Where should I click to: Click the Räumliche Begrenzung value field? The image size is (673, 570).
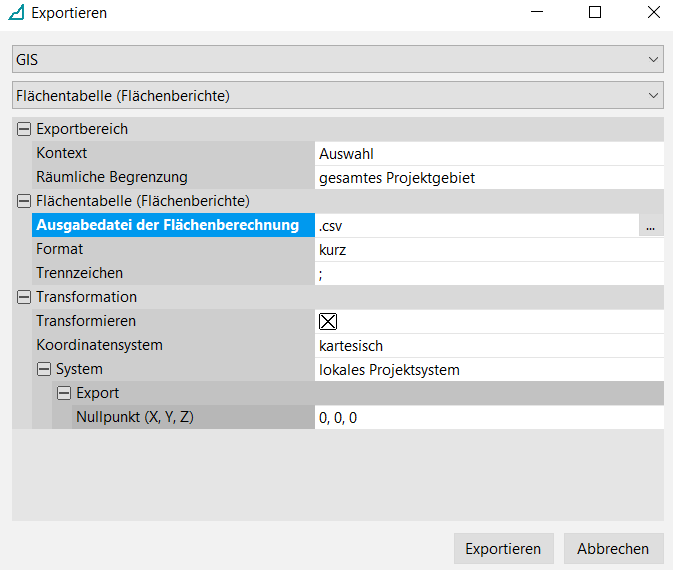pyautogui.click(x=488, y=178)
